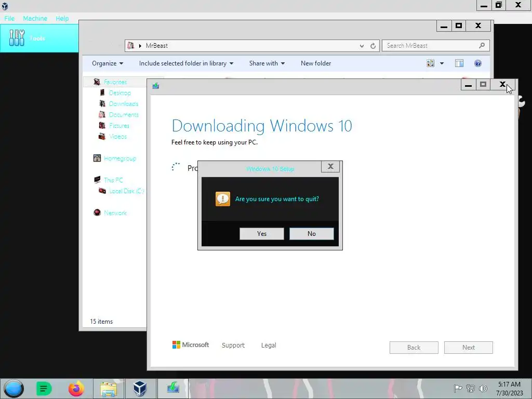Open the VirtualBox Help menu
Screen dimensions: 532x399
pos(62,18)
